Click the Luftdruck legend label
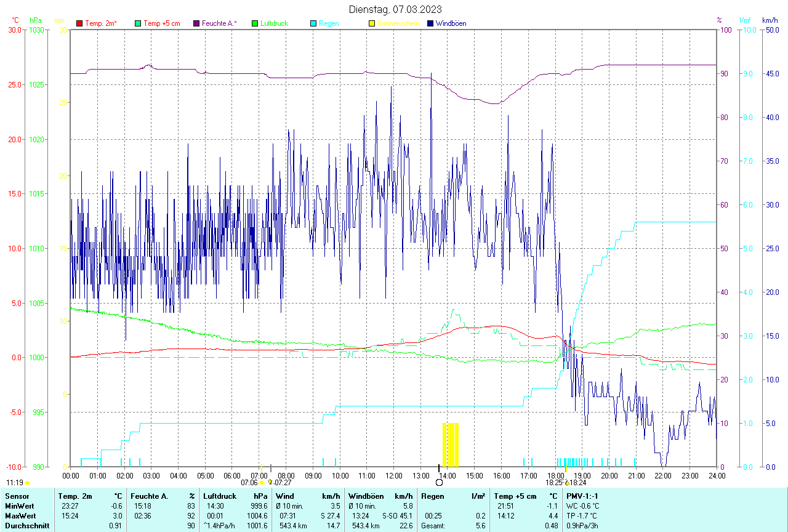 pos(275,23)
